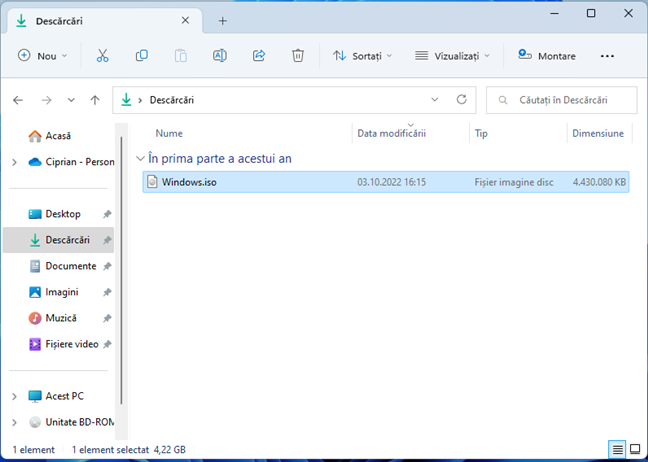Collapse the În prima parte a acestui an group
648x462 pixels.
140,159
